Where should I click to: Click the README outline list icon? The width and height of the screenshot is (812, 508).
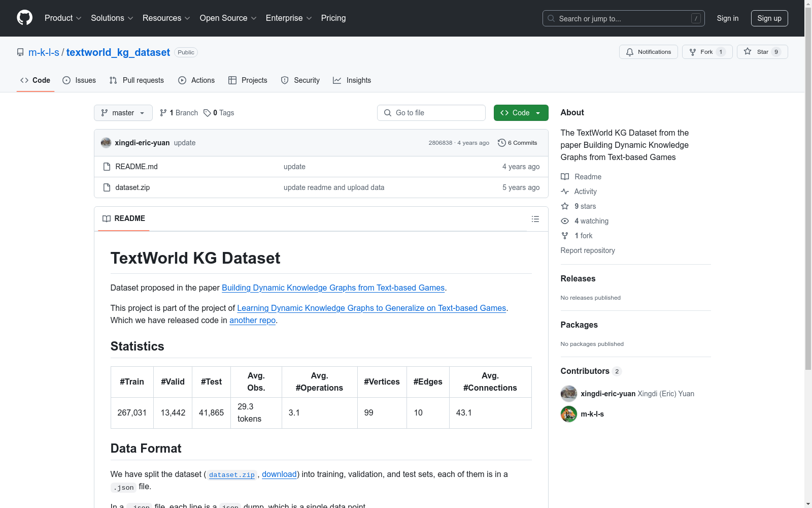pos(535,219)
